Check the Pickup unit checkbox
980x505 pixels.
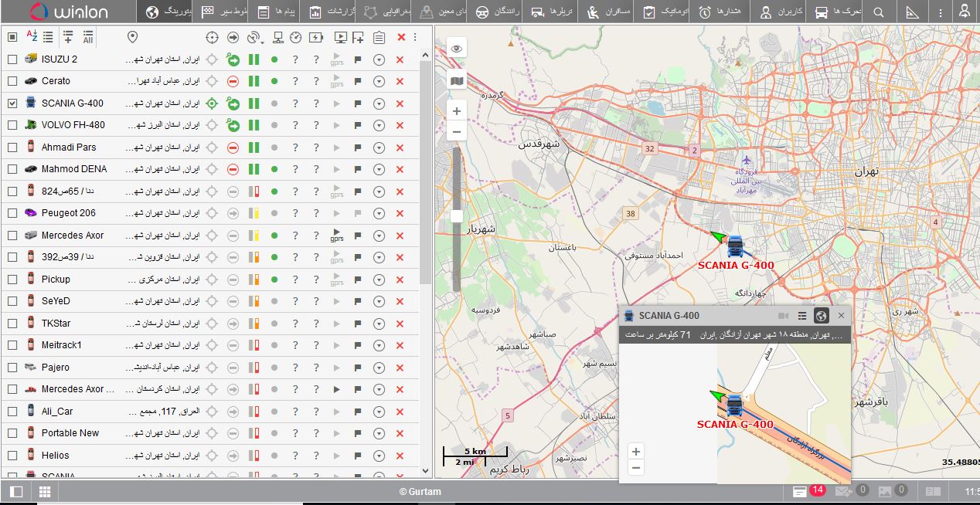pyautogui.click(x=12, y=280)
